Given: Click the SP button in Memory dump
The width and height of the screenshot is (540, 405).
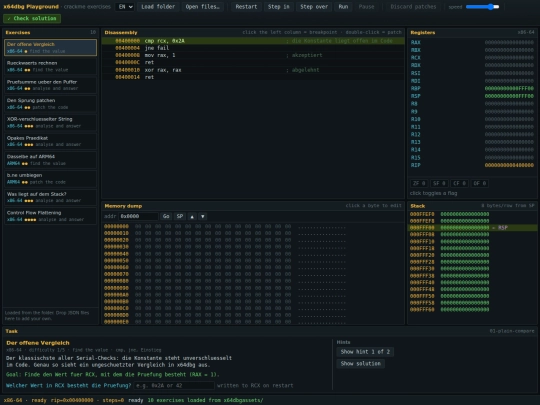Looking at the screenshot, I should point(180,216).
